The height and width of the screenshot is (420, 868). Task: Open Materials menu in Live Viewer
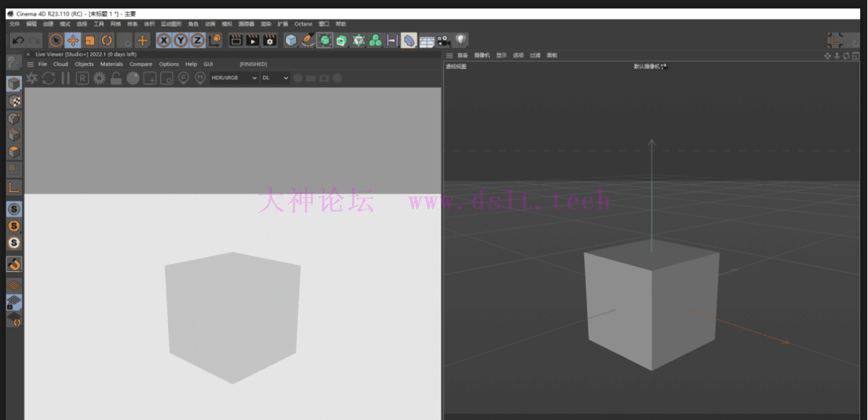click(x=111, y=64)
